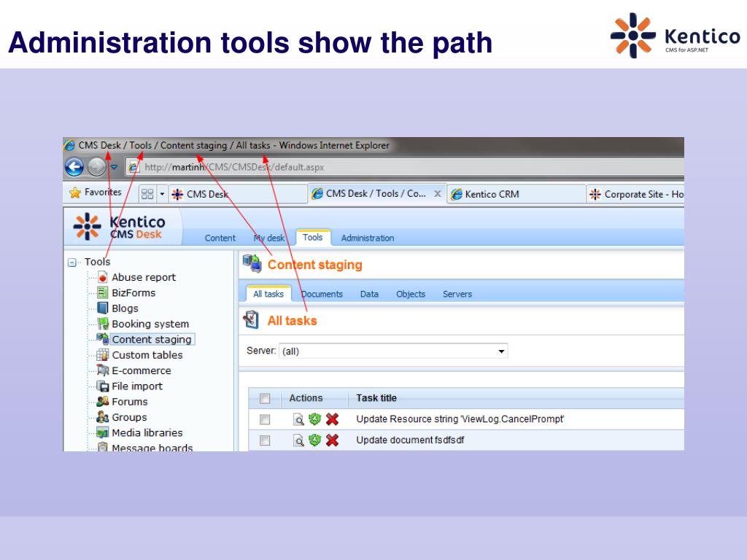747x560 pixels.
Task: Delete the Update document fsdfsdf task
Action: (x=333, y=440)
